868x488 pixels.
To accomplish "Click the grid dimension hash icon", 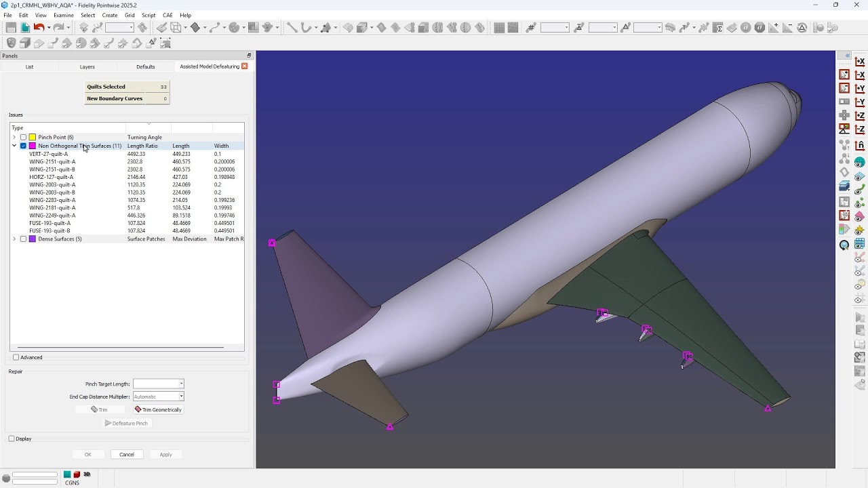I will (x=530, y=28).
